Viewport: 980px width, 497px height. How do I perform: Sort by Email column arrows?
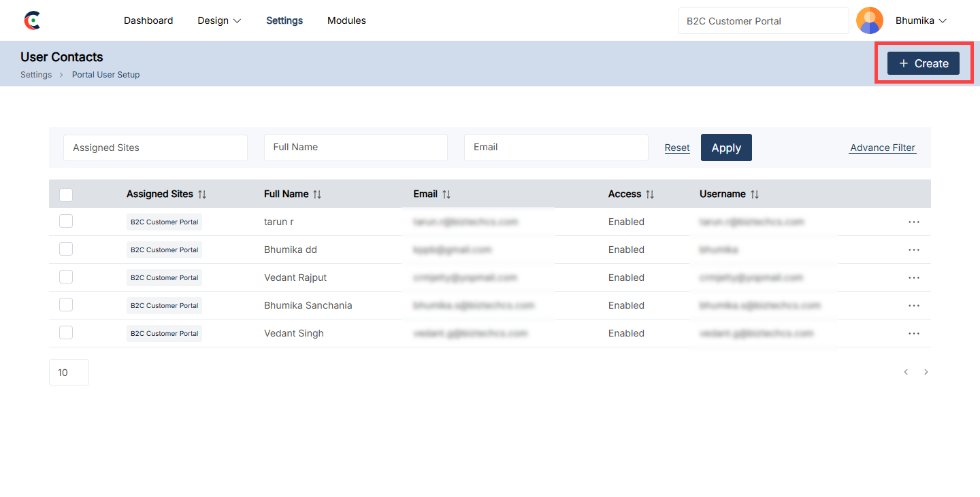tap(446, 194)
